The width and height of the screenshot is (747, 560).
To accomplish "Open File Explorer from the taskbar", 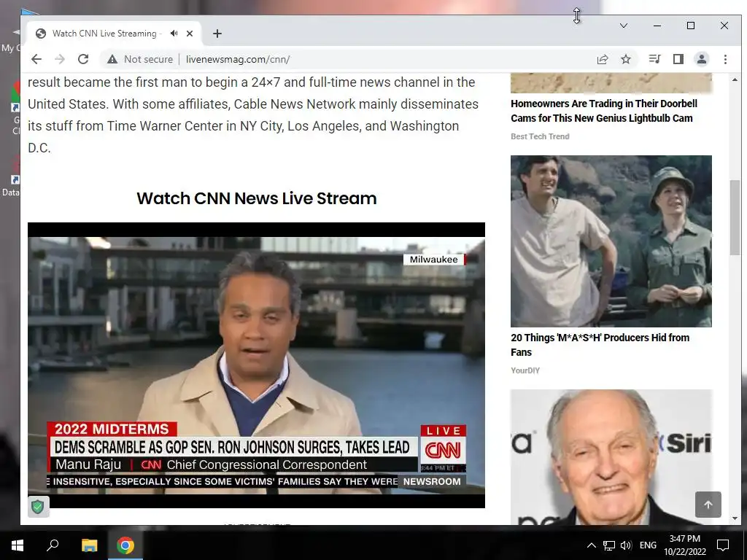I will pyautogui.click(x=89, y=545).
